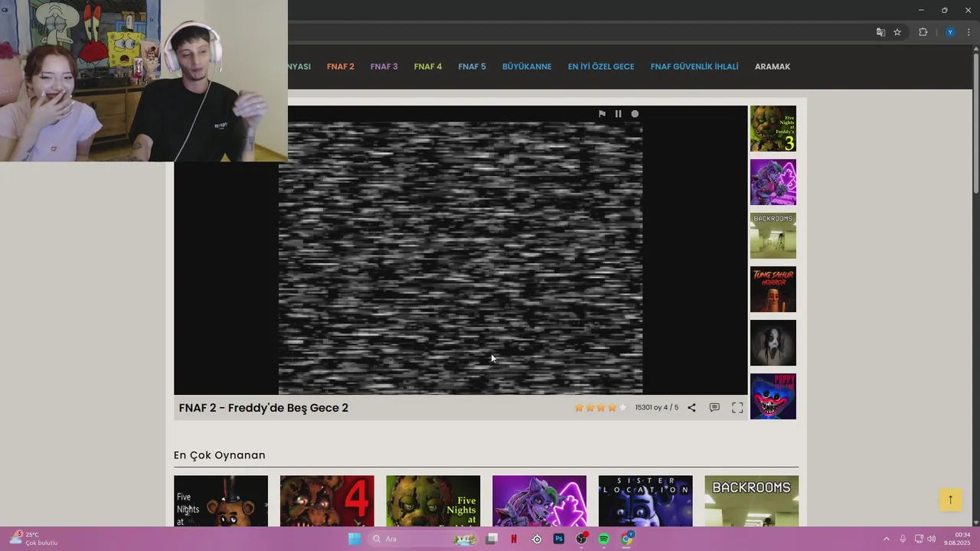Open the comments icon under the game
This screenshot has width=980, height=551.
pos(714,408)
